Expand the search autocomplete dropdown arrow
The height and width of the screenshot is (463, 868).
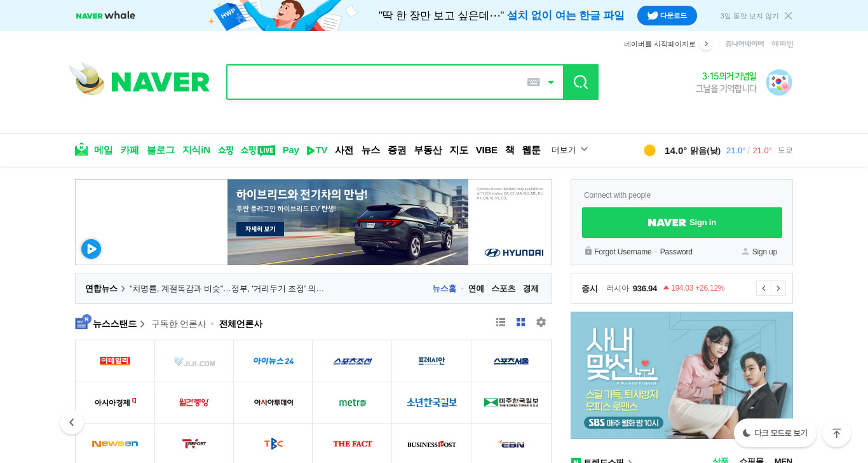(x=551, y=82)
